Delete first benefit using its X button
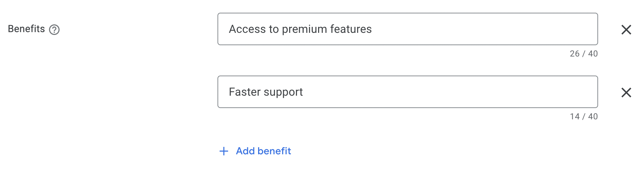Image resolution: width=644 pixels, height=173 pixels. tap(626, 30)
